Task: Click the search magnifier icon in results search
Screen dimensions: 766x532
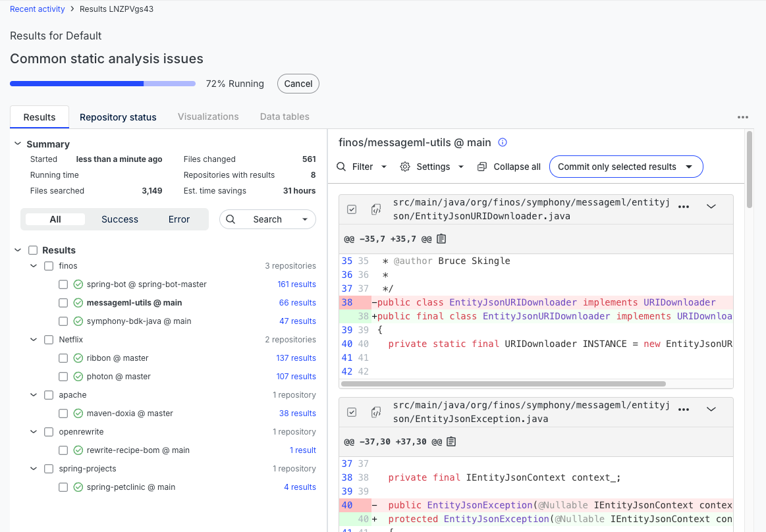Action: tap(231, 219)
